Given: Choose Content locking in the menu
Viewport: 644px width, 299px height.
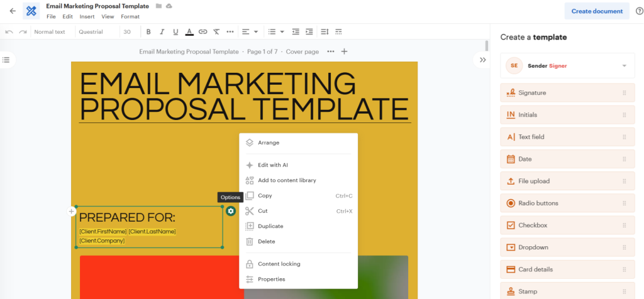Looking at the screenshot, I should click(x=279, y=264).
